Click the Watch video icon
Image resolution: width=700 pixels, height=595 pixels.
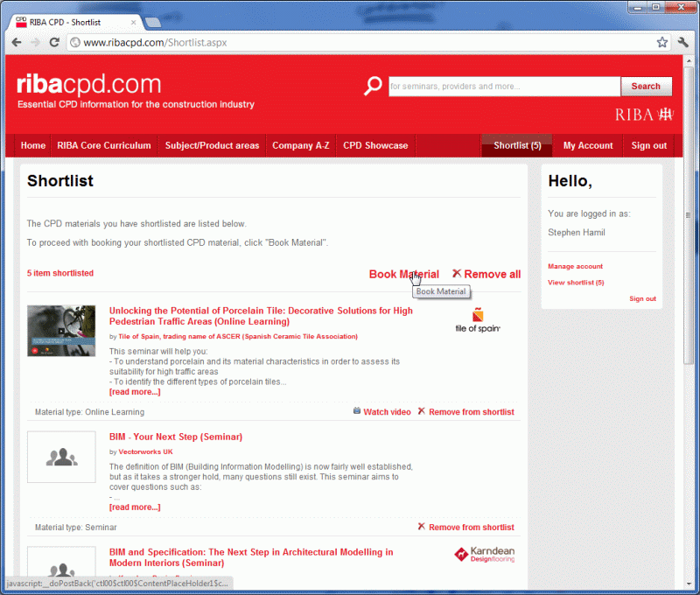coord(357,411)
